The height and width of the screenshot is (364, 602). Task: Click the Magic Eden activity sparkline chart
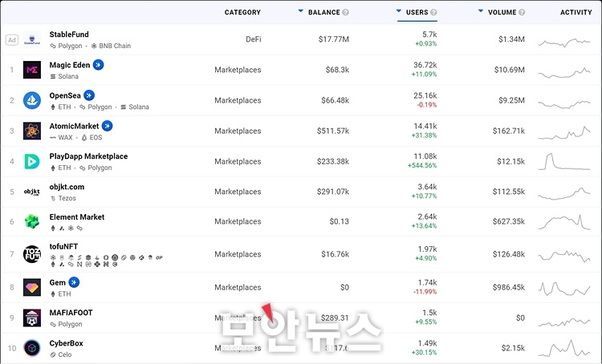564,72
